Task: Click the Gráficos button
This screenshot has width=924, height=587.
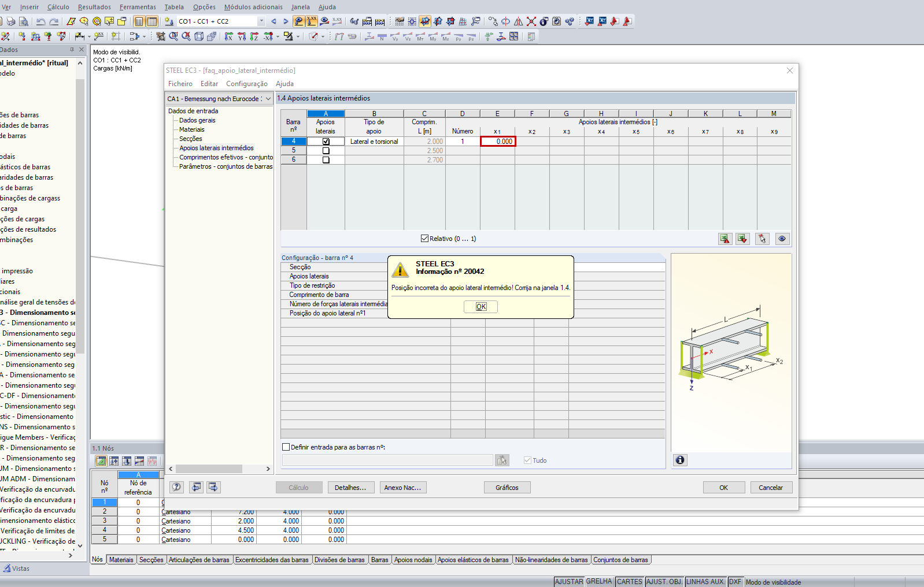Action: point(507,488)
